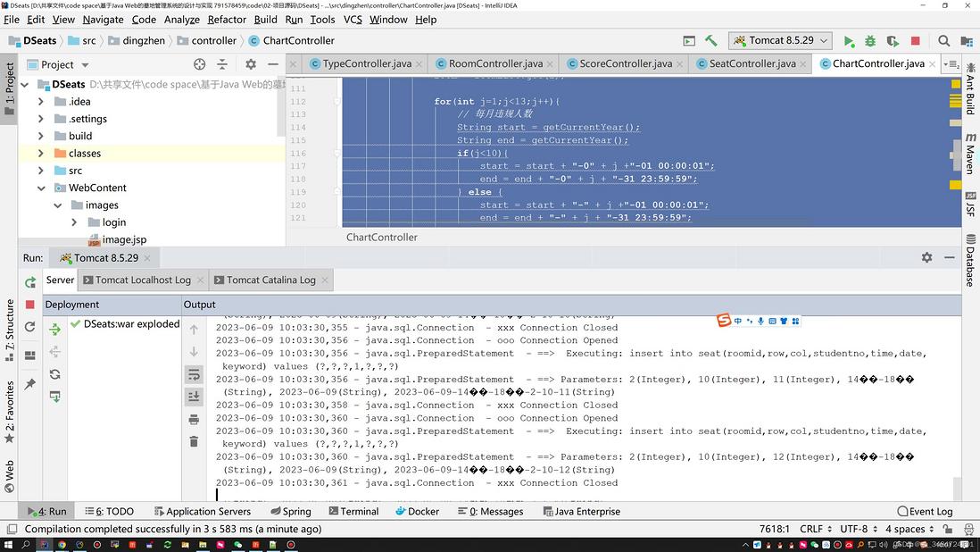Run with coverage icon in toolbar
The width and height of the screenshot is (980, 552).
(893, 40)
